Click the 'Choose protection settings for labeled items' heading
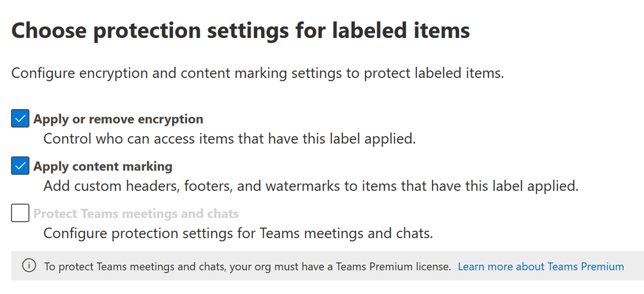This screenshot has width=644, height=294. (x=240, y=31)
